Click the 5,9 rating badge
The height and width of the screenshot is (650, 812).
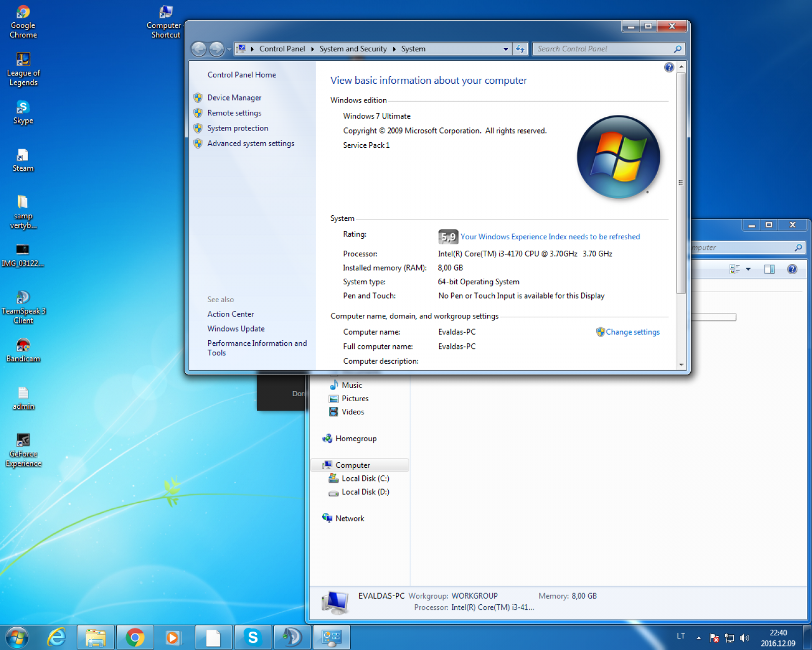448,237
